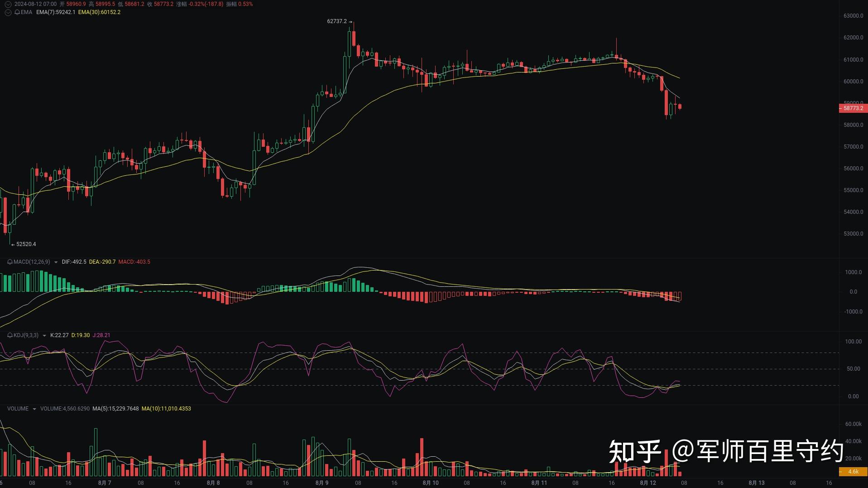The width and height of the screenshot is (868, 488).
Task: Click the 53000.0 price axis label
Action: 854,234
